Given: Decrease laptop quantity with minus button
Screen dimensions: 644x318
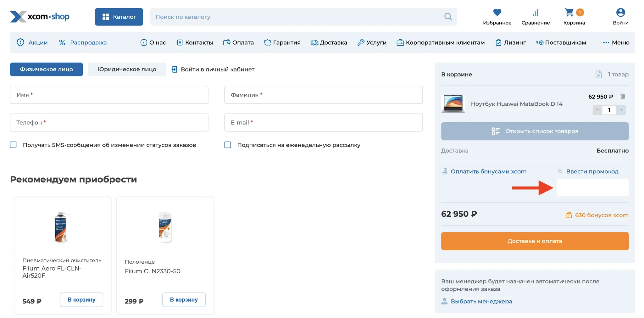Looking at the screenshot, I should (597, 110).
